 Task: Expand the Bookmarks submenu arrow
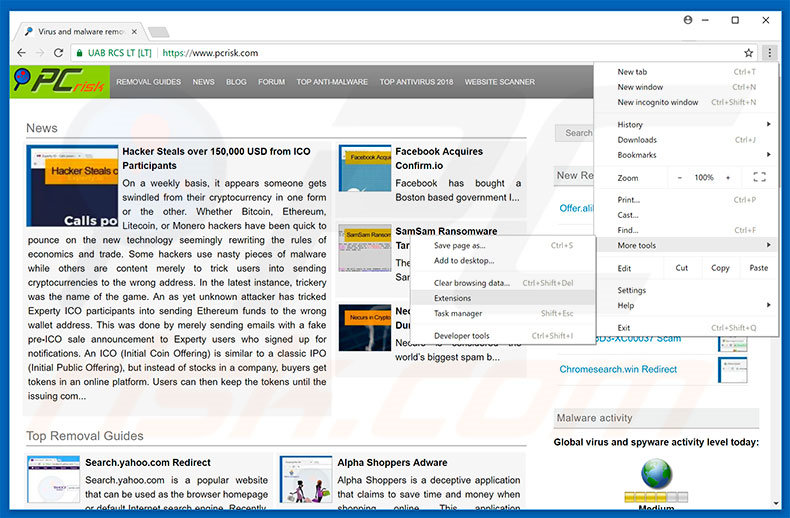[x=768, y=154]
